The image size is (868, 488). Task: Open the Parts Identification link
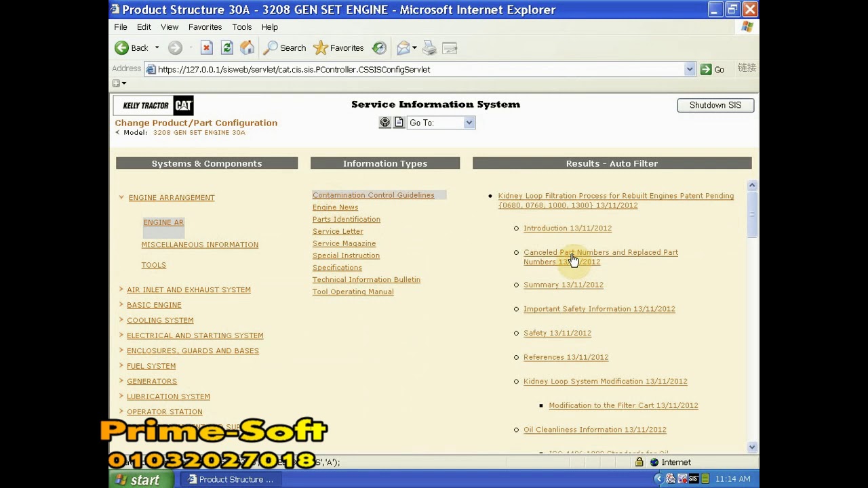346,220
